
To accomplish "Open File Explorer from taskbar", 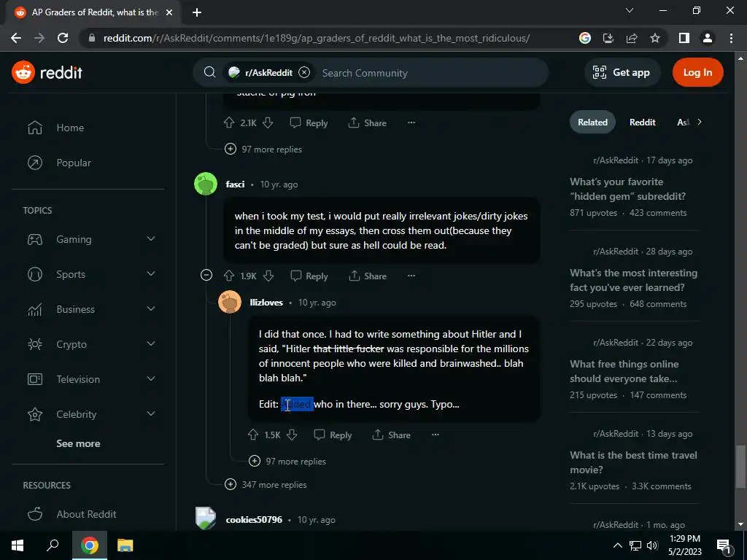I will pyautogui.click(x=125, y=545).
